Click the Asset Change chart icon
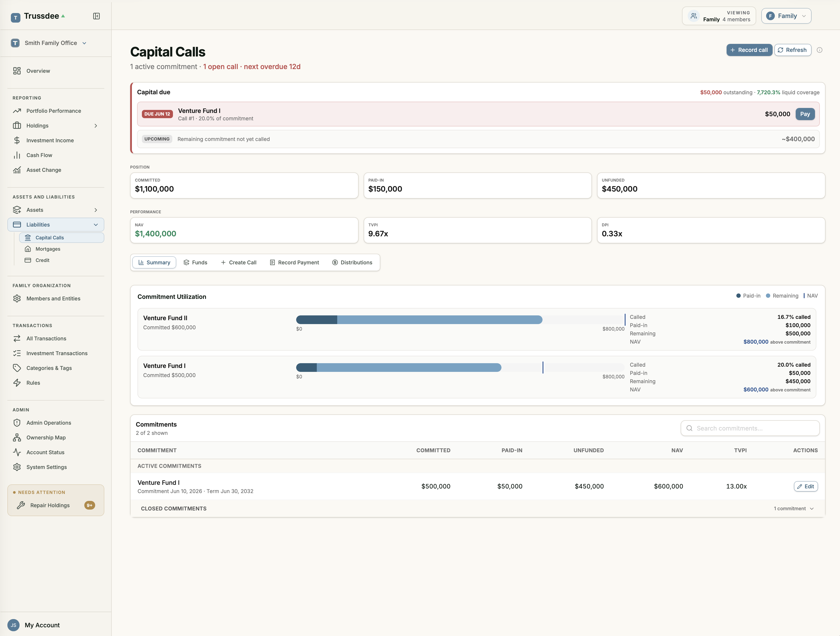The height and width of the screenshot is (636, 840). coord(17,170)
